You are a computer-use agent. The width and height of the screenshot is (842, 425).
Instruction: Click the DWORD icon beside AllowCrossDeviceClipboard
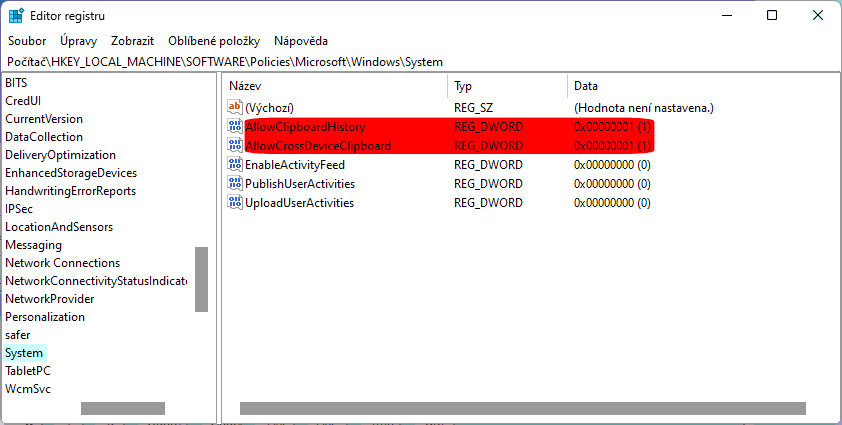coord(235,146)
